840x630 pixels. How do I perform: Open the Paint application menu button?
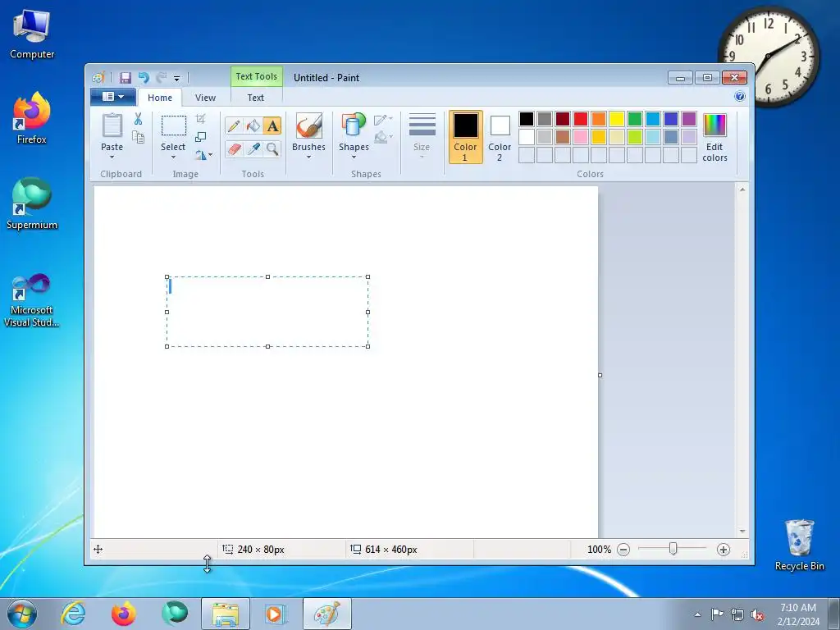point(112,97)
